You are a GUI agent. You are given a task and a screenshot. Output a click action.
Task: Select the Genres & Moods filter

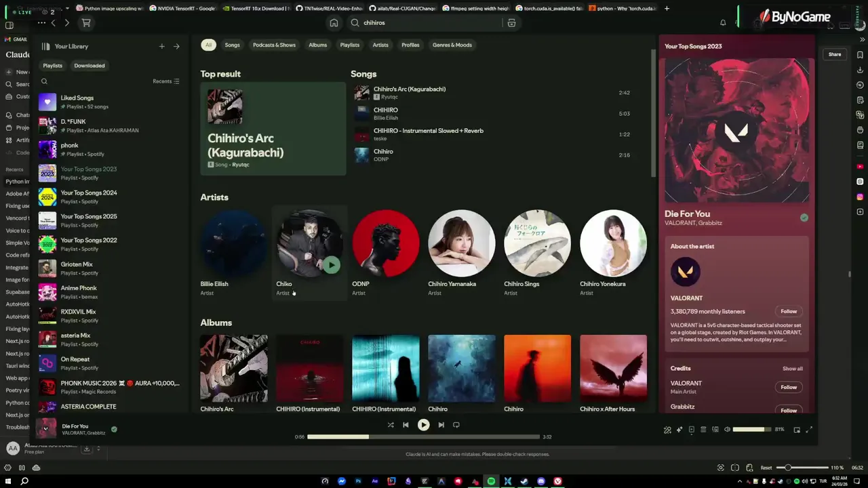[x=452, y=45]
